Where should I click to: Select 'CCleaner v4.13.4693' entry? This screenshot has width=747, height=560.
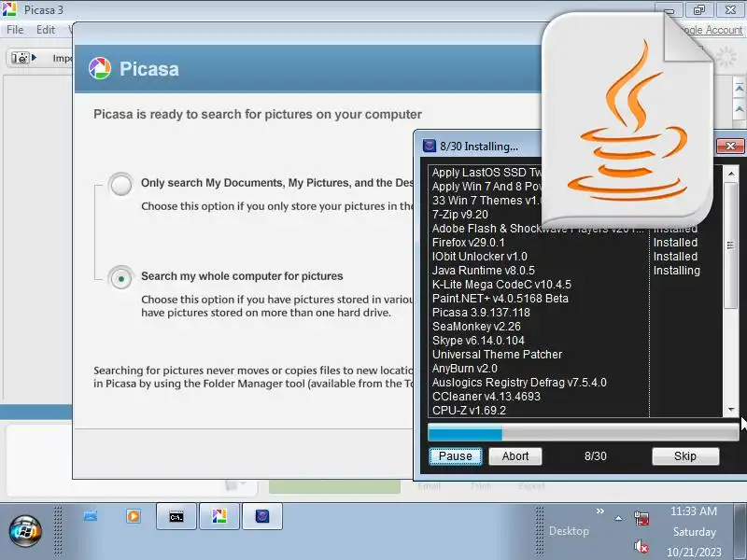click(486, 396)
